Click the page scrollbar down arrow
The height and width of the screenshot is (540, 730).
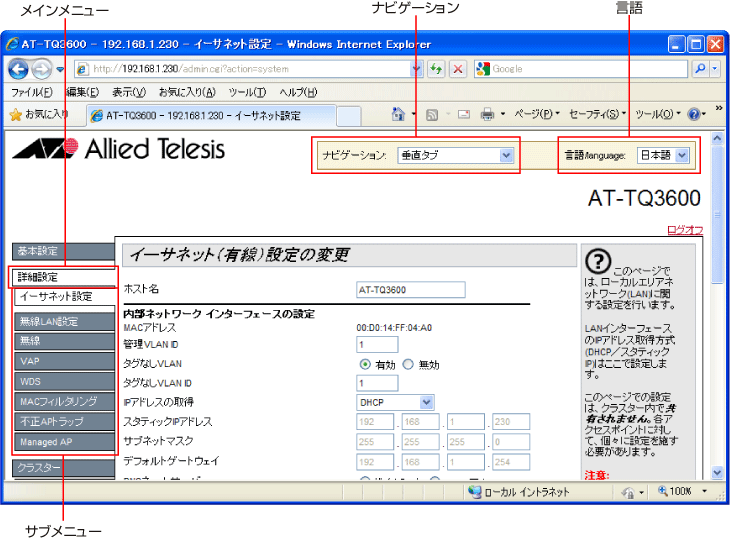click(x=717, y=472)
